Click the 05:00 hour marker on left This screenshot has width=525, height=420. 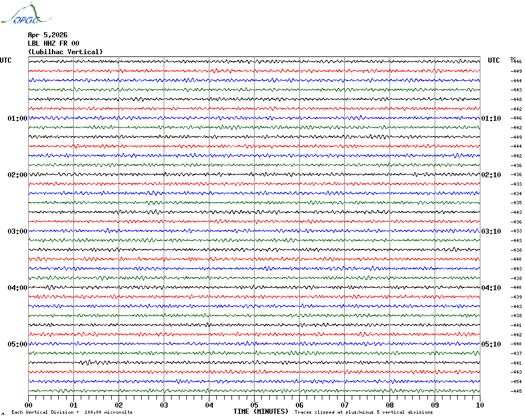pos(17,344)
